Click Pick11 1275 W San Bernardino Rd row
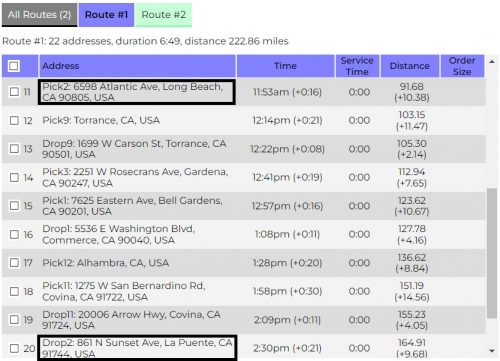The width and height of the screenshot is (500, 361). tap(243, 291)
